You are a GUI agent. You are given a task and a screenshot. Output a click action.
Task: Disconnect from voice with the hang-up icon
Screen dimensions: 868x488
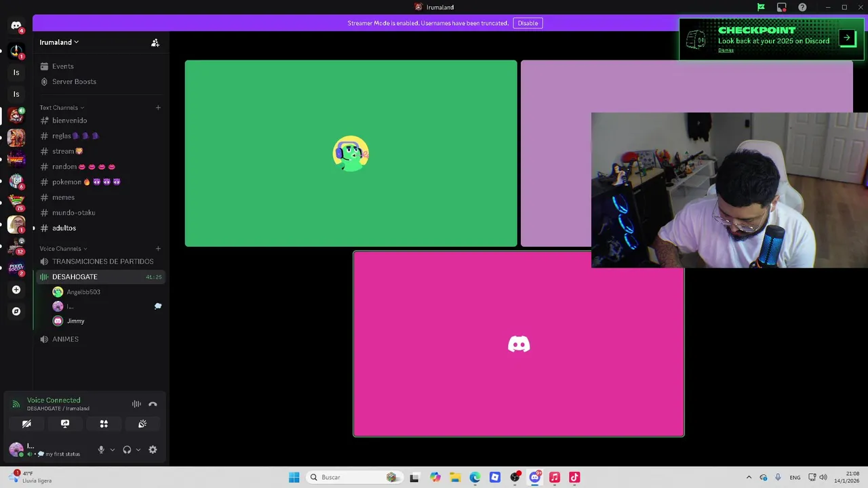tap(153, 404)
